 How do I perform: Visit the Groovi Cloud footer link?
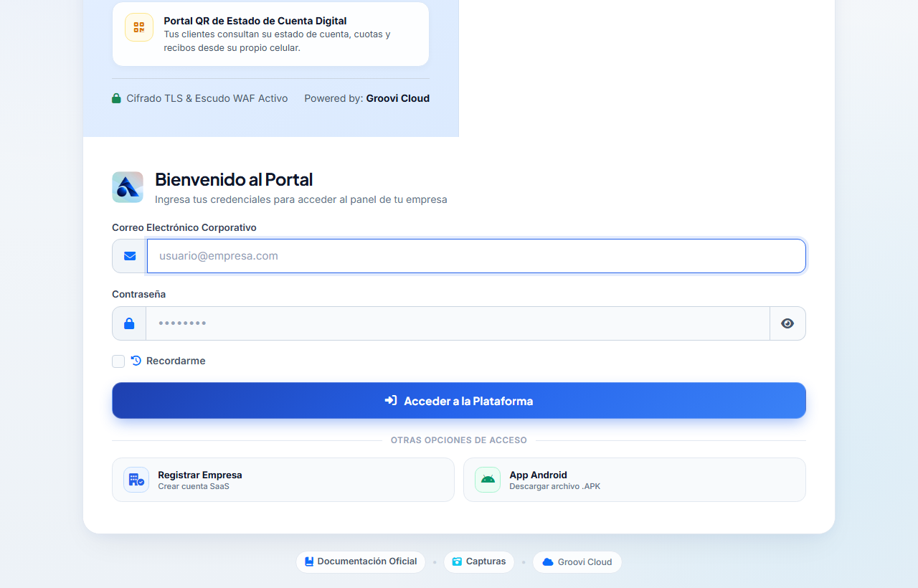tap(577, 562)
